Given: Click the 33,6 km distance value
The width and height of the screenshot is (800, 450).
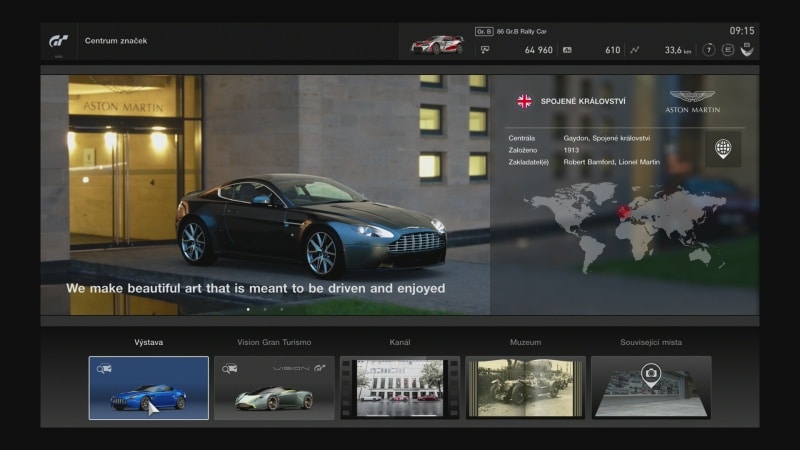Looking at the screenshot, I should click(678, 50).
